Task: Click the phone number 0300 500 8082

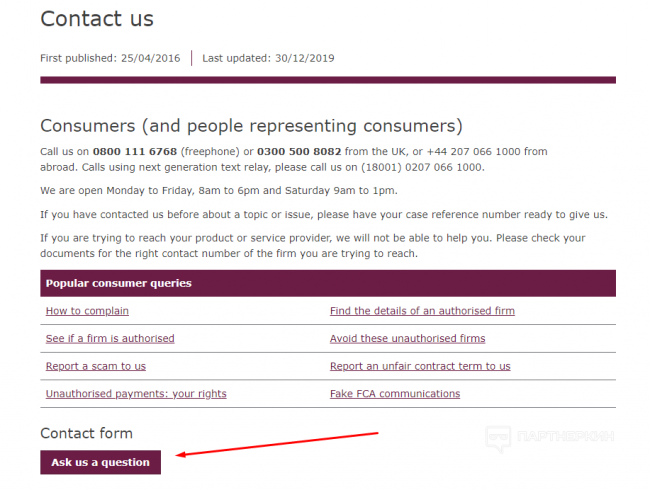Action: click(298, 152)
